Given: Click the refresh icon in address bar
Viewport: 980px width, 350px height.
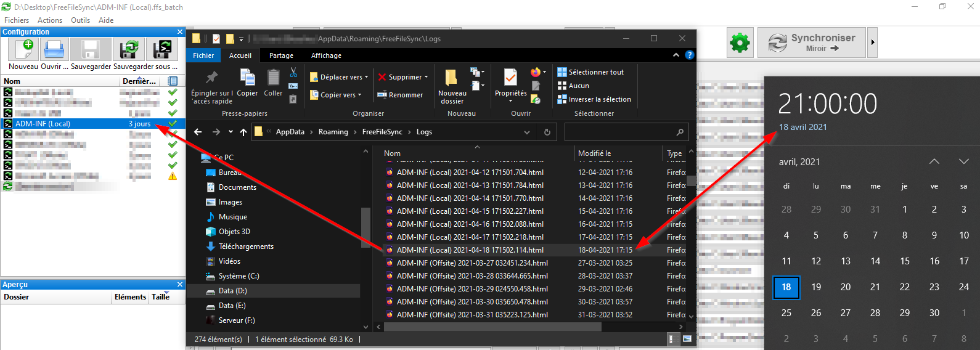Looking at the screenshot, I should 547,132.
